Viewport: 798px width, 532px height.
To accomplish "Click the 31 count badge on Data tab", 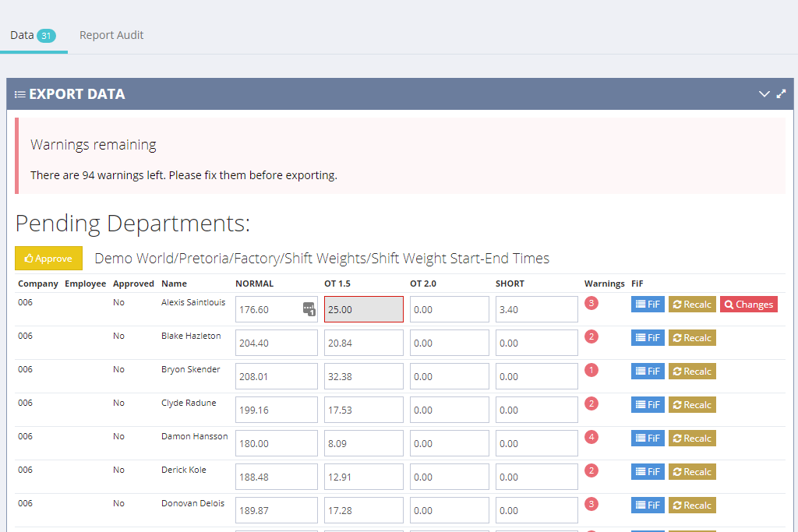I will click(46, 36).
